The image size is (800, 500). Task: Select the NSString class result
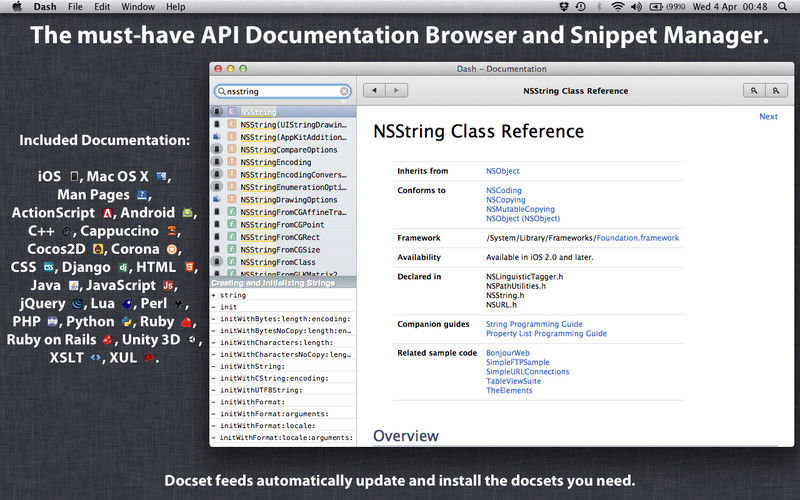pyautogui.click(x=283, y=112)
